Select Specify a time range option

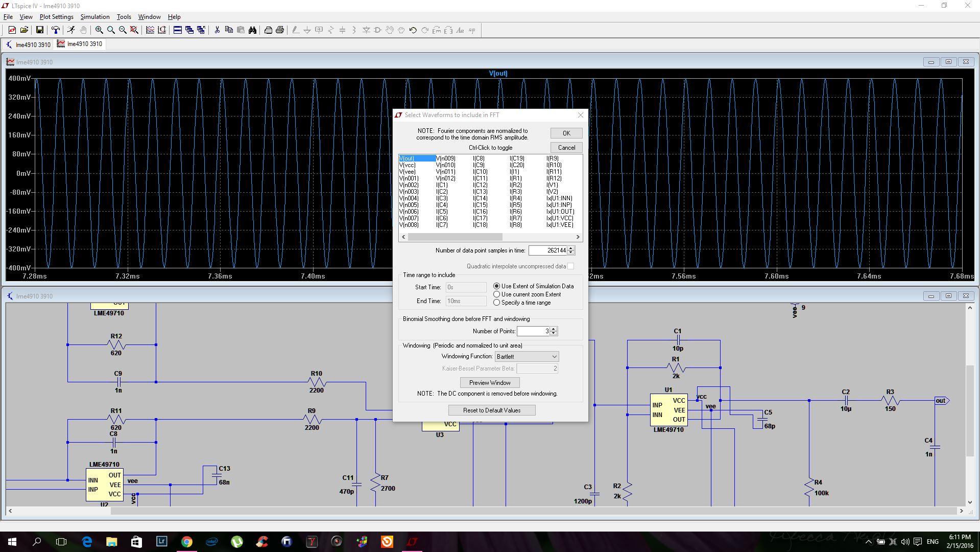pyautogui.click(x=522, y=303)
